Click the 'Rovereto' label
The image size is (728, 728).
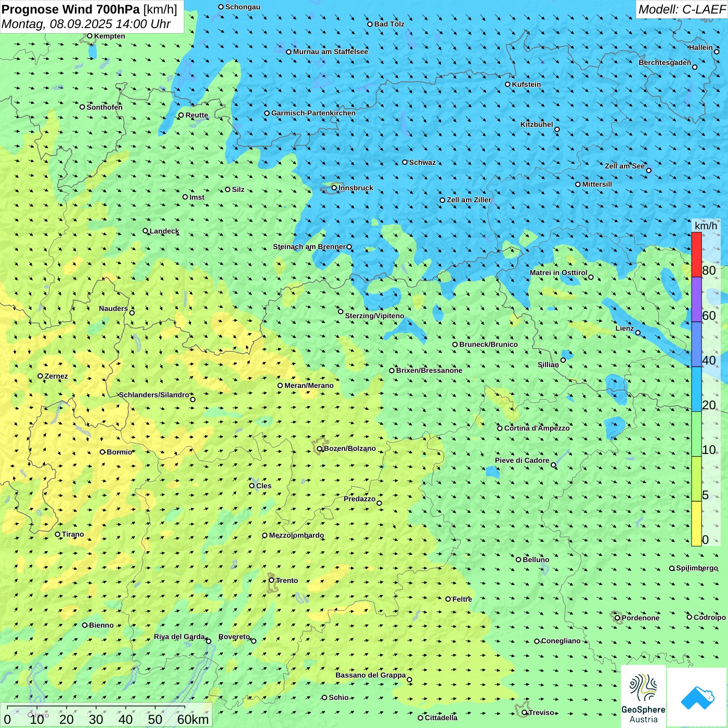[234, 636]
